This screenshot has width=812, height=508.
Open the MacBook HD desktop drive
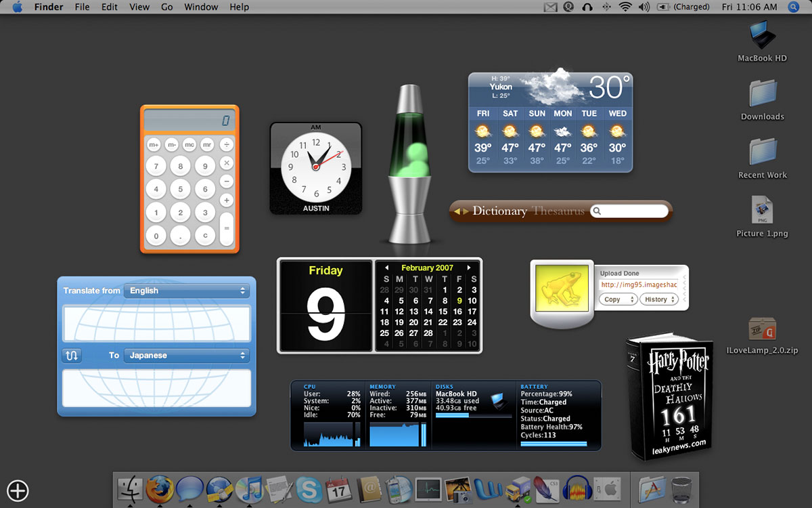762,41
